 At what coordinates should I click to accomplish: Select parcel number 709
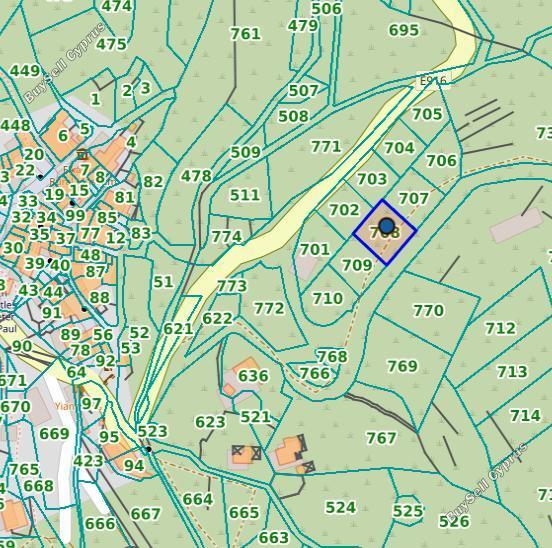click(357, 265)
